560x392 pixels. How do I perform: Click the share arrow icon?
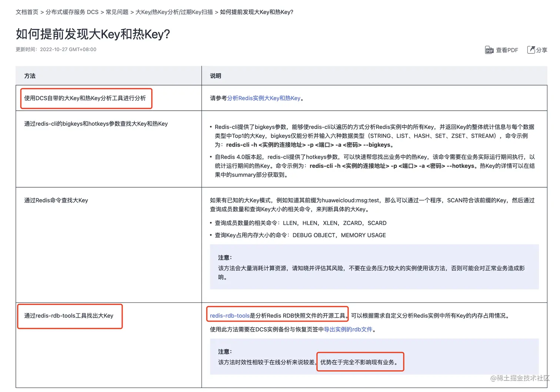531,50
